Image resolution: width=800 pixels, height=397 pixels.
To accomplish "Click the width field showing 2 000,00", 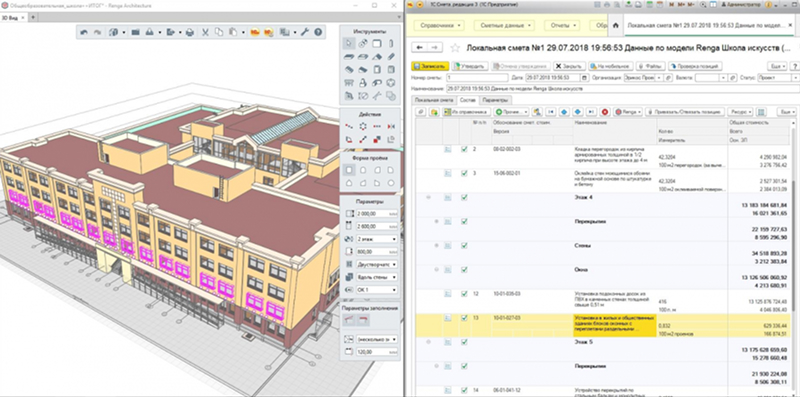I will coord(378,213).
